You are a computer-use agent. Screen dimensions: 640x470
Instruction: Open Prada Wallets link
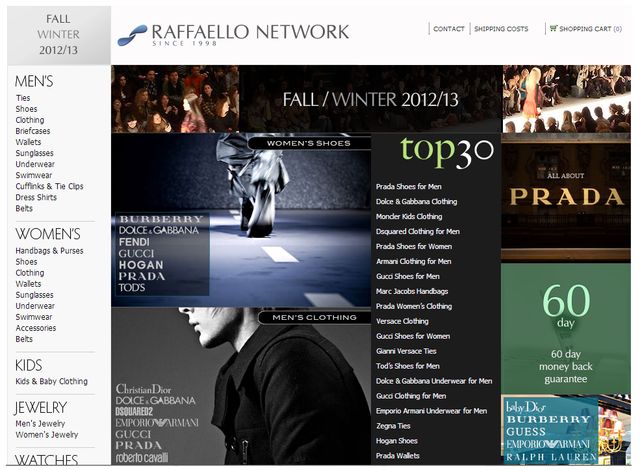coord(398,456)
